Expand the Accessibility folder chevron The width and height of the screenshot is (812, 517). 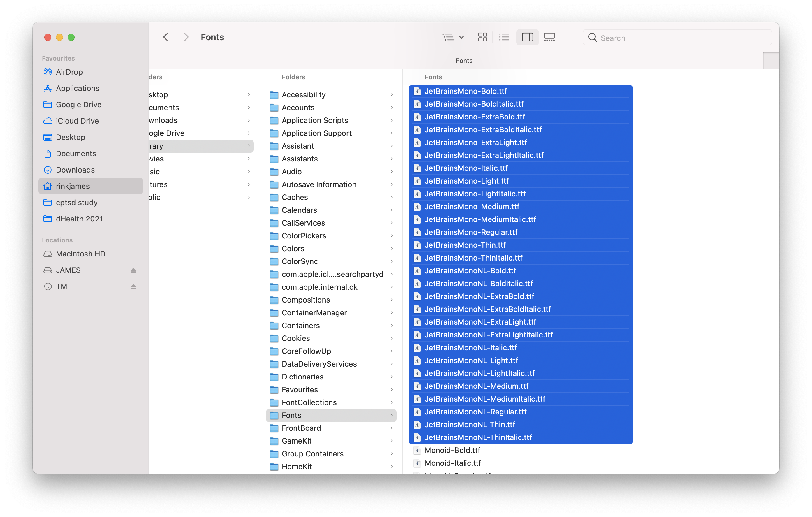click(x=391, y=95)
